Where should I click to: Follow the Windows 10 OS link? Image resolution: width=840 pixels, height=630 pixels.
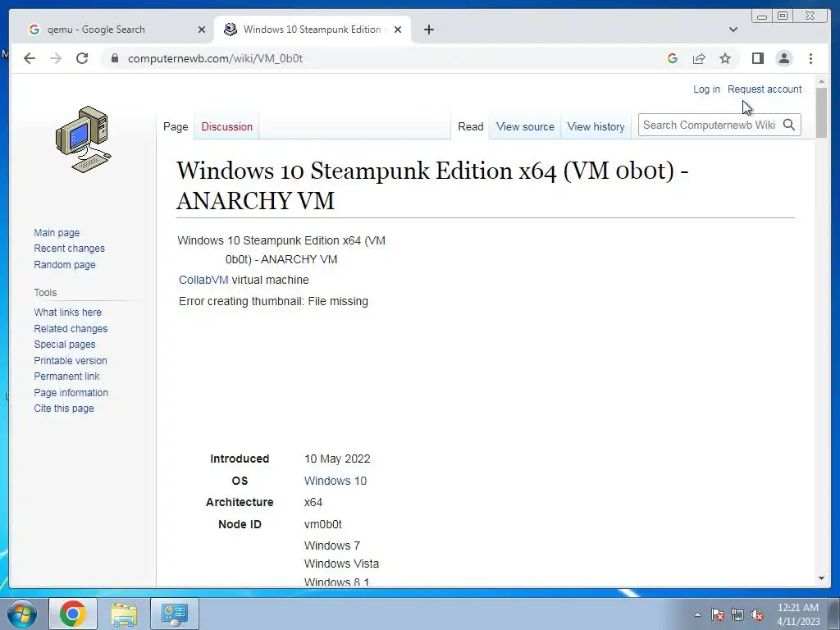pyautogui.click(x=336, y=481)
